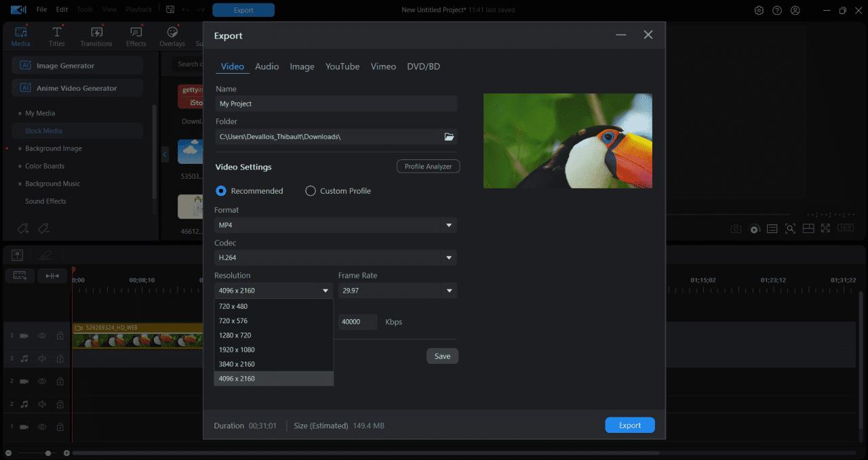
Task: Click the fullscreen preview icon
Action: click(825, 229)
